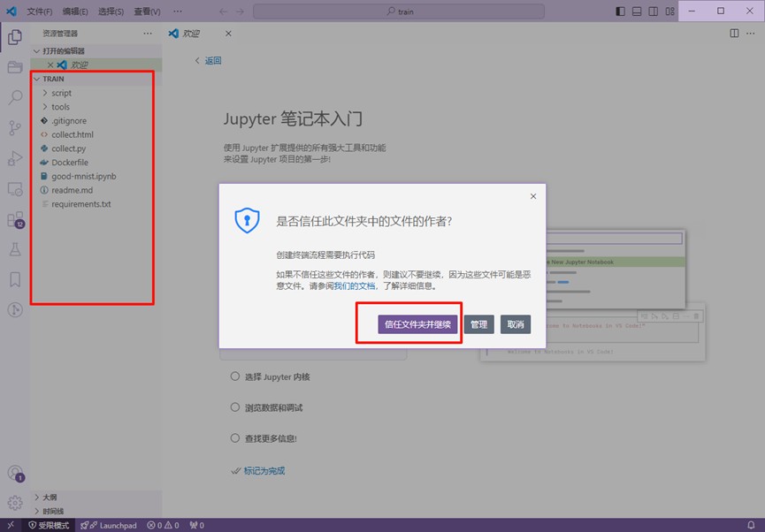The height and width of the screenshot is (532, 765).
Task: Click the Manage button in trust dialog
Action: (x=479, y=324)
